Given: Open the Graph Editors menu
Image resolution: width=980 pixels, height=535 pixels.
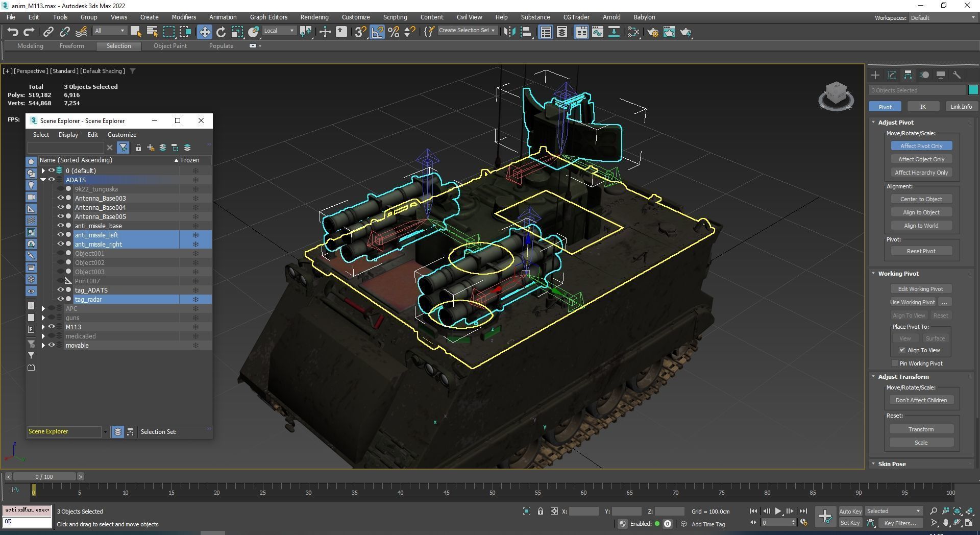Looking at the screenshot, I should click(268, 17).
